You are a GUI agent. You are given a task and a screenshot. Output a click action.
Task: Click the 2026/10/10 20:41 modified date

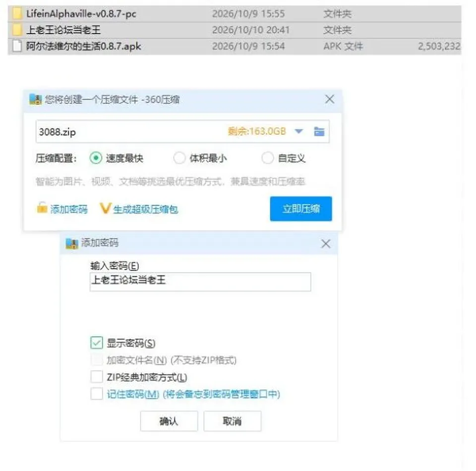[x=251, y=30]
